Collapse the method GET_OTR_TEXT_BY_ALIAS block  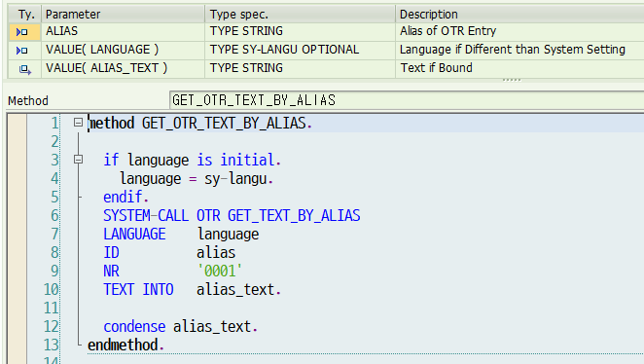[x=78, y=123]
